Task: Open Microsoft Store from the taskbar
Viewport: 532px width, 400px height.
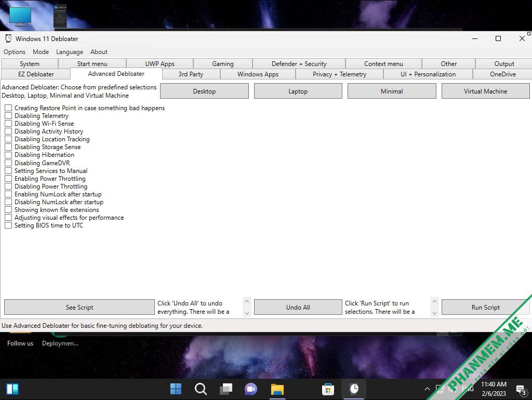Action: tap(328, 389)
